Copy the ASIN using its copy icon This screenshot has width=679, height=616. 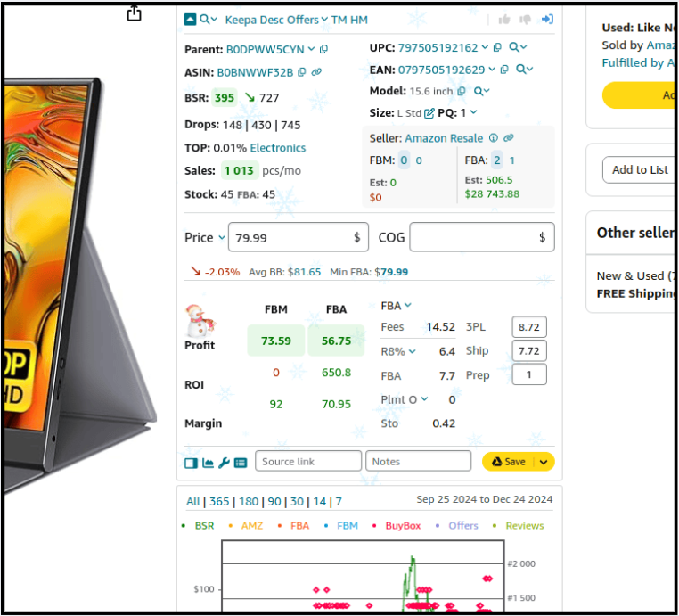pos(303,72)
